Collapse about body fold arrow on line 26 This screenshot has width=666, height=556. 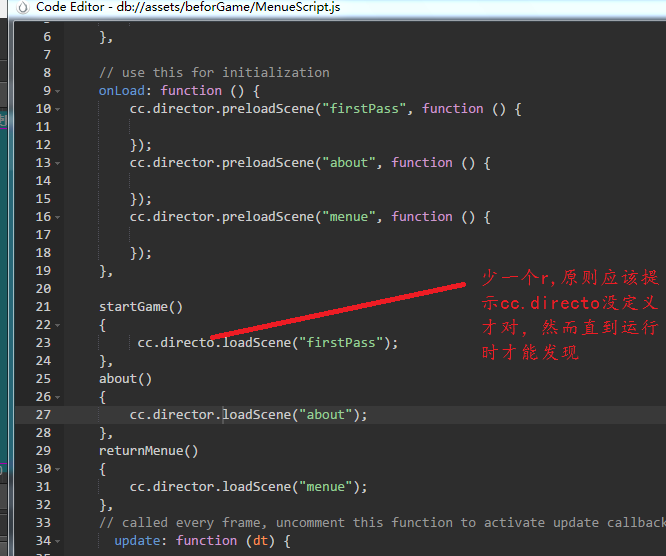coord(57,398)
